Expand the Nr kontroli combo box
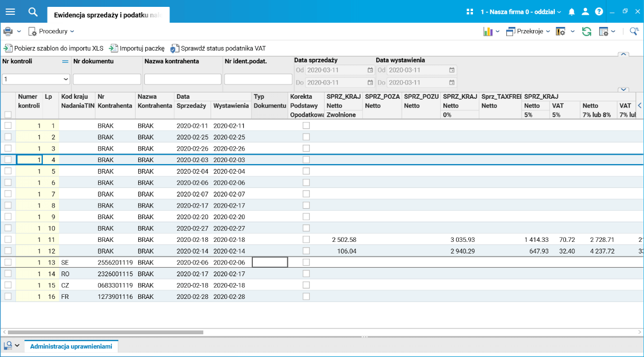This screenshot has width=644, height=357. [x=66, y=79]
